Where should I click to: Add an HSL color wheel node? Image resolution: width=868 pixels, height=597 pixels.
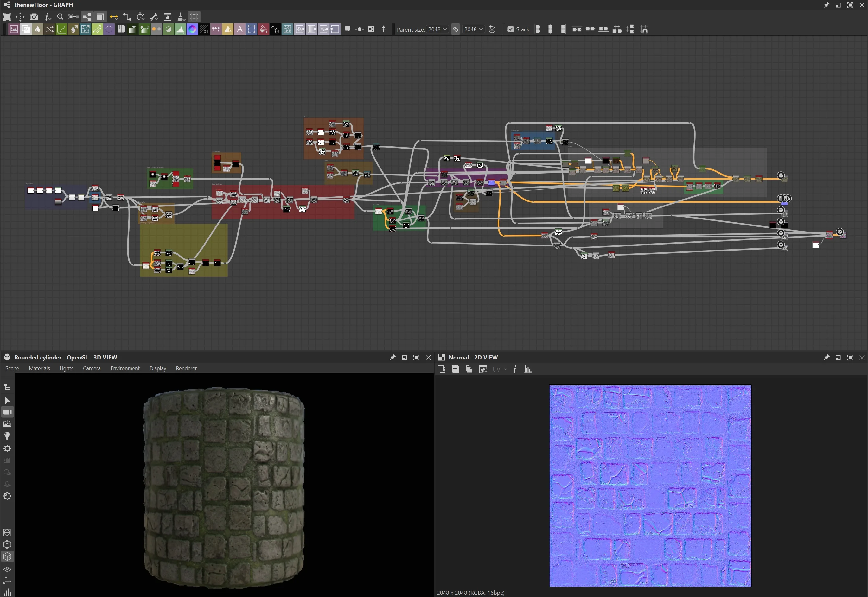(x=192, y=29)
